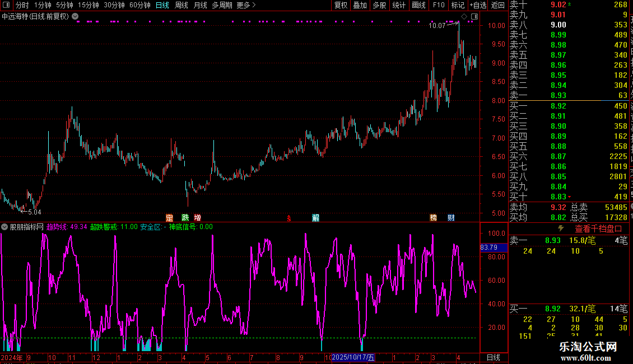Click the 多股 multi-stock button
Screen dimensions: 633x364
pyautogui.click(x=379, y=5)
